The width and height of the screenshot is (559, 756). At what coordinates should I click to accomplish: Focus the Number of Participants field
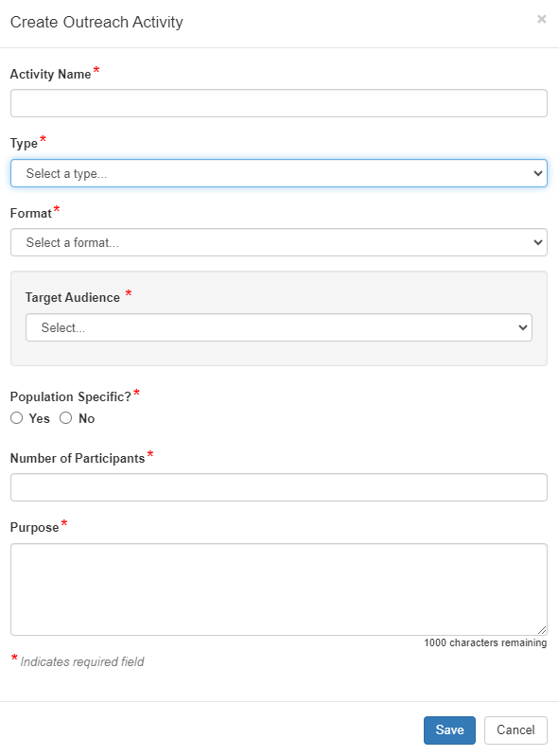[x=279, y=487]
